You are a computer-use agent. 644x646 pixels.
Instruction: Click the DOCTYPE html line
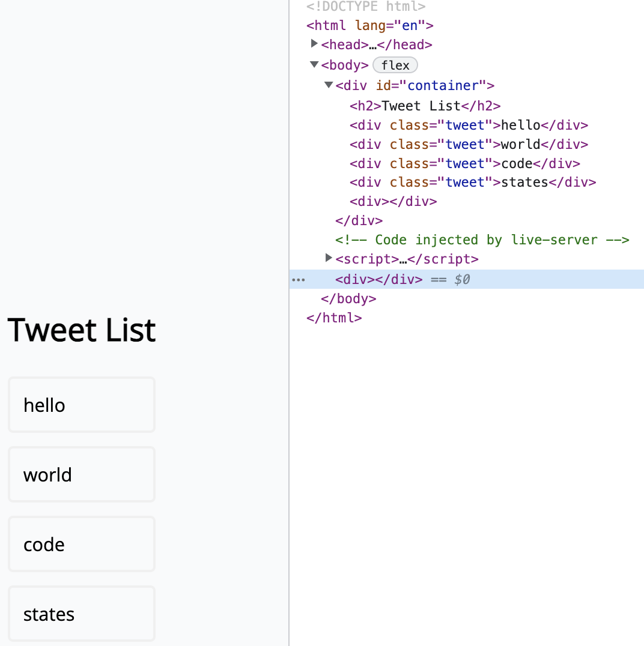coord(365,7)
